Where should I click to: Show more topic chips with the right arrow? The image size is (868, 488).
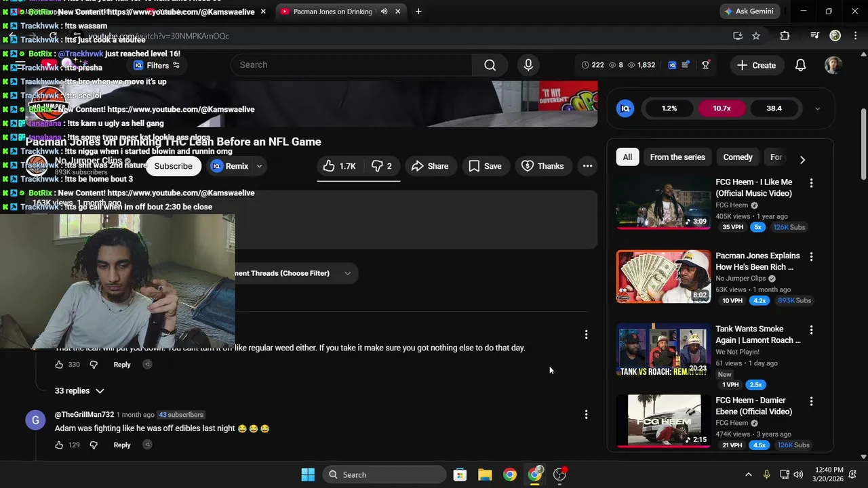click(x=802, y=160)
